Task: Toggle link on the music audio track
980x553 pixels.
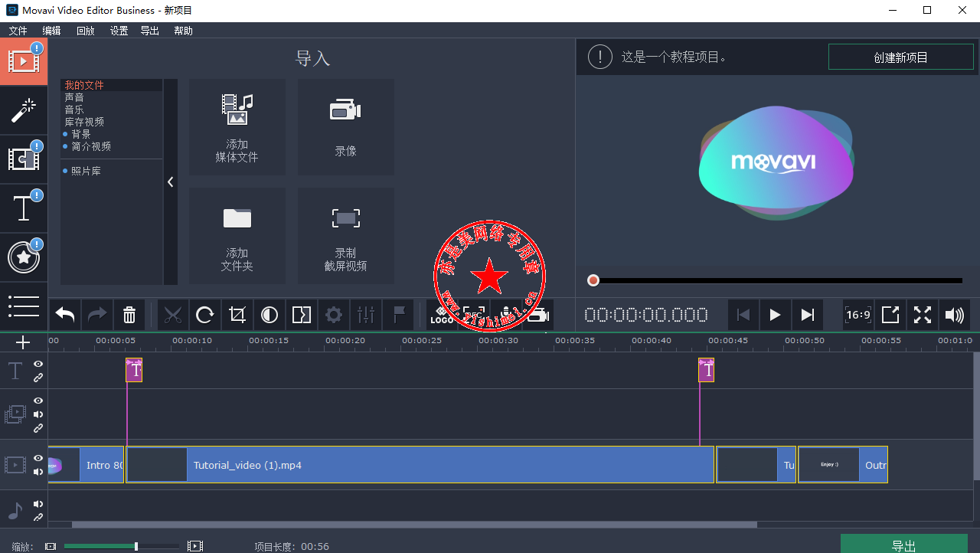Action: [38, 518]
